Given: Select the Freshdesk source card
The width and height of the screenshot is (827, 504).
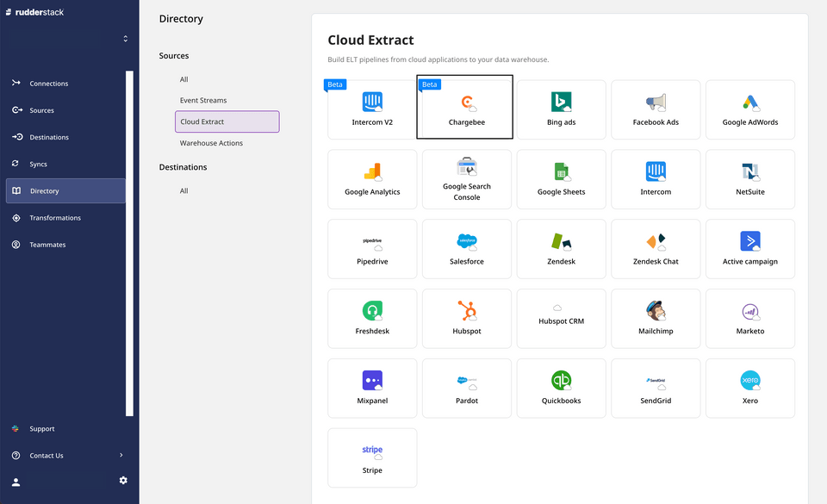Looking at the screenshot, I should click(x=372, y=319).
